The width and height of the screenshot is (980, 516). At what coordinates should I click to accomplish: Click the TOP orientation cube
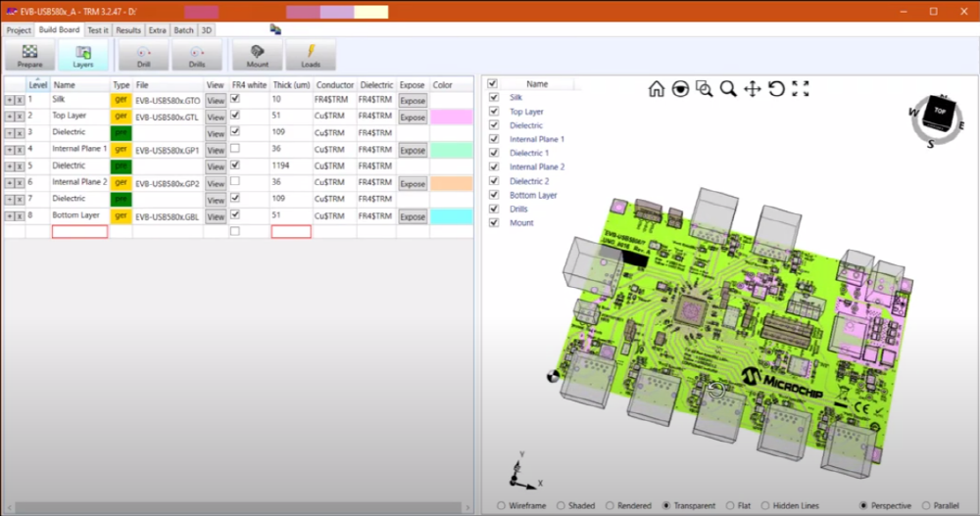[940, 112]
